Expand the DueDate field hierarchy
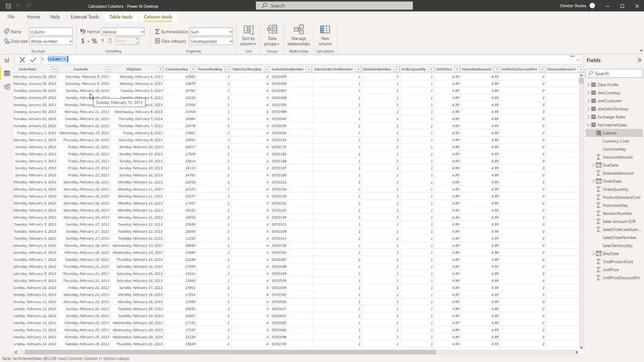This screenshot has height=362, width=644. pyautogui.click(x=594, y=165)
